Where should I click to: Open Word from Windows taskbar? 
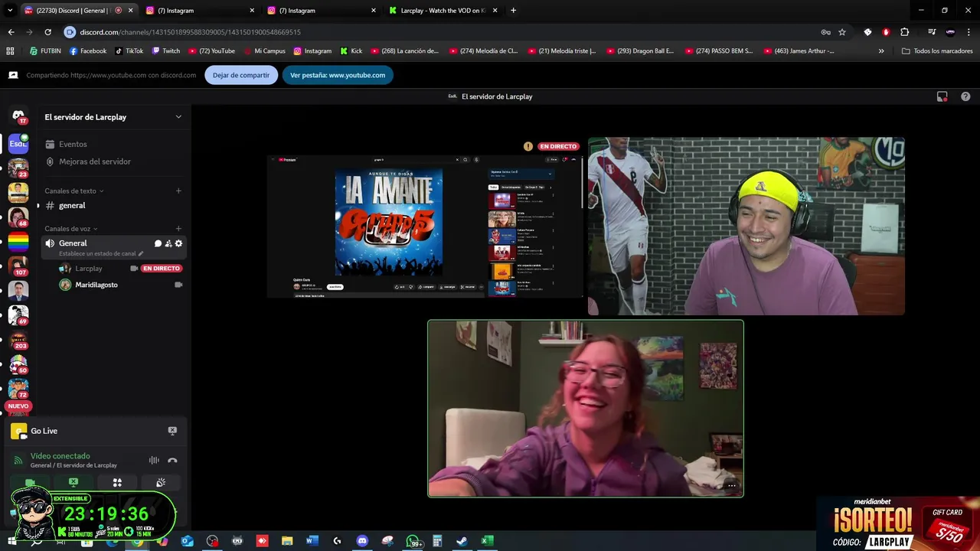(x=312, y=541)
